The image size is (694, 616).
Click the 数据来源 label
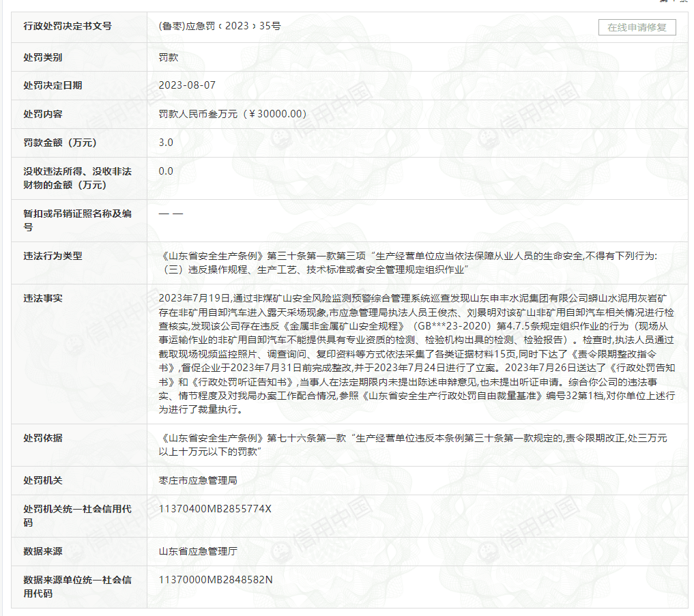pyautogui.click(x=43, y=551)
